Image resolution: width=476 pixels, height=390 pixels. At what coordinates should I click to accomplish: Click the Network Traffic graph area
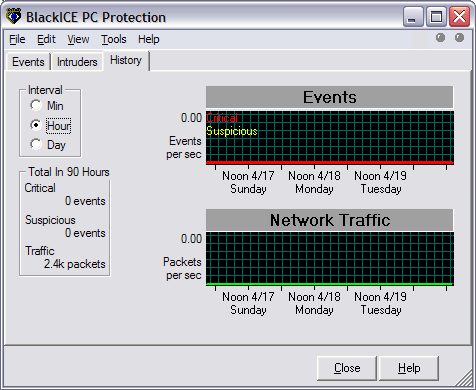(x=330, y=259)
